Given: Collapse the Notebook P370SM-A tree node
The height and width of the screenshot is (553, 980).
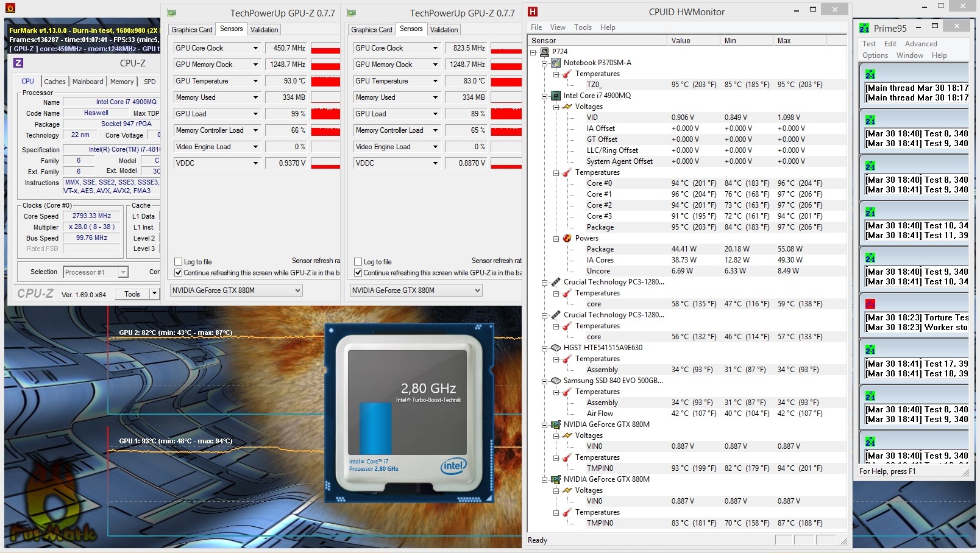Looking at the screenshot, I should (x=545, y=63).
